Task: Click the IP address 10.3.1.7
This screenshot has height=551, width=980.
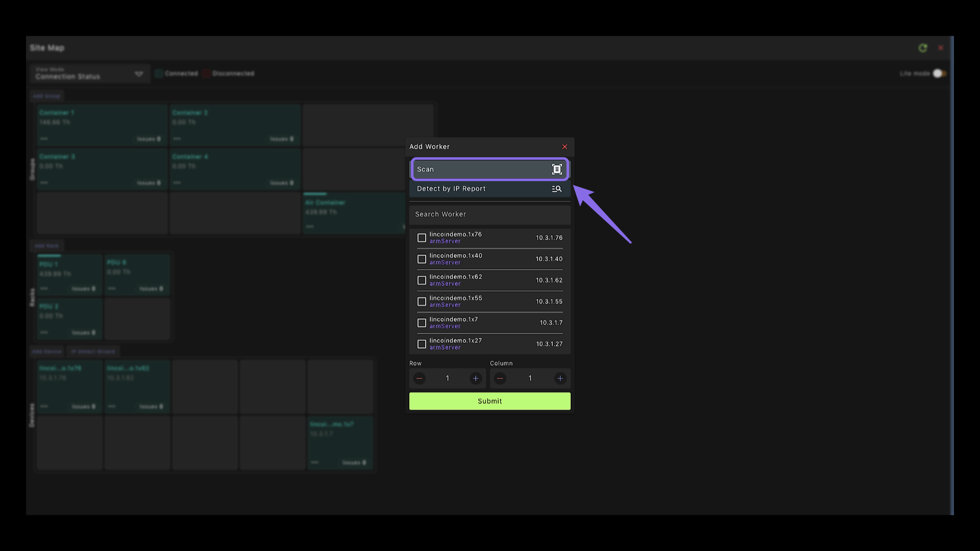Action: pyautogui.click(x=551, y=323)
